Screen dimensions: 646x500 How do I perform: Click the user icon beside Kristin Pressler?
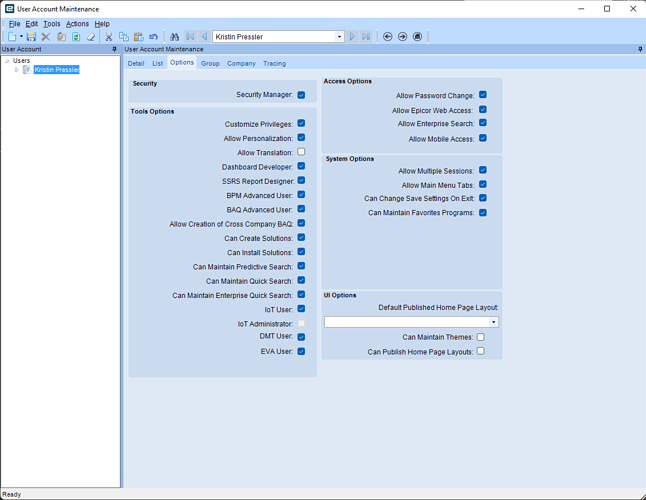coord(27,70)
